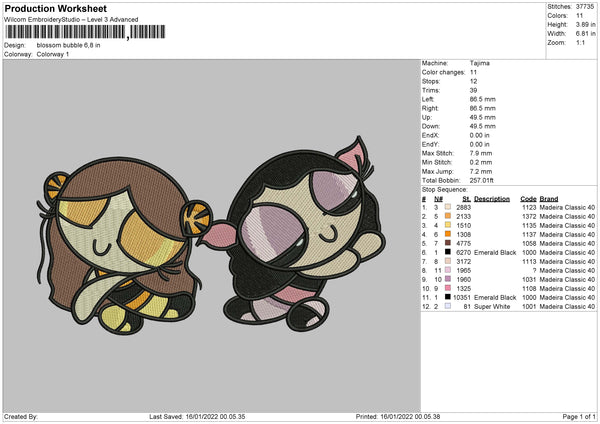Viewport: 600px width, 424px height.
Task: Click the EndY value 0.00 in
Action: click(x=479, y=144)
